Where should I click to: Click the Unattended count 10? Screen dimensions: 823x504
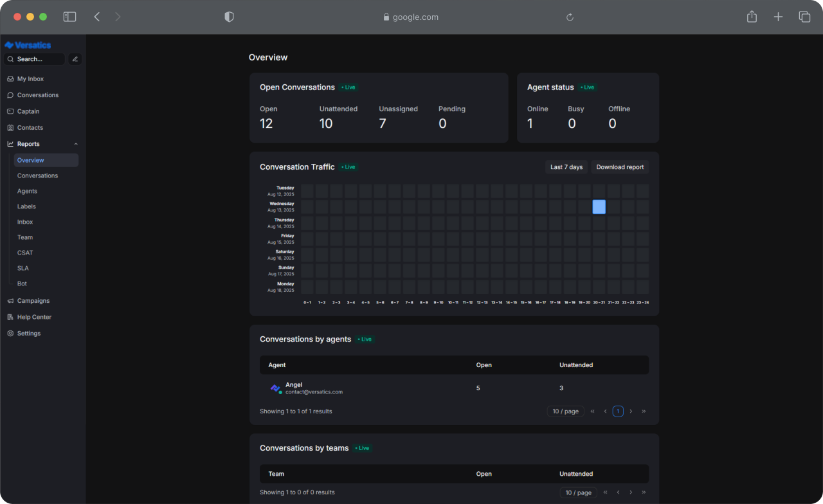pyautogui.click(x=326, y=123)
